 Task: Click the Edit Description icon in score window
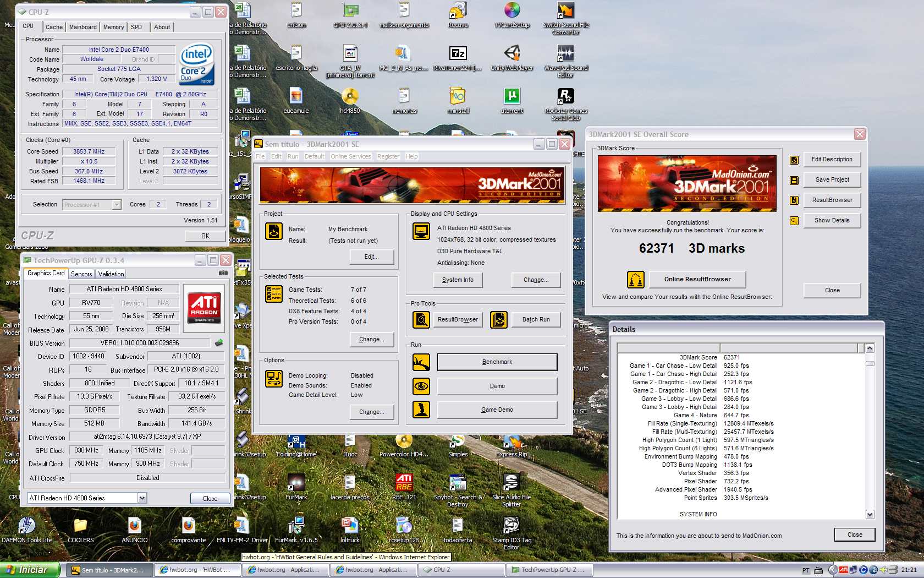[x=794, y=160]
